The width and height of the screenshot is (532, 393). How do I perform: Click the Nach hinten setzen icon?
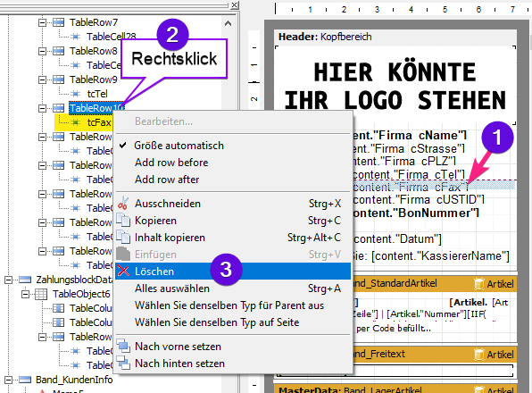tap(123, 364)
